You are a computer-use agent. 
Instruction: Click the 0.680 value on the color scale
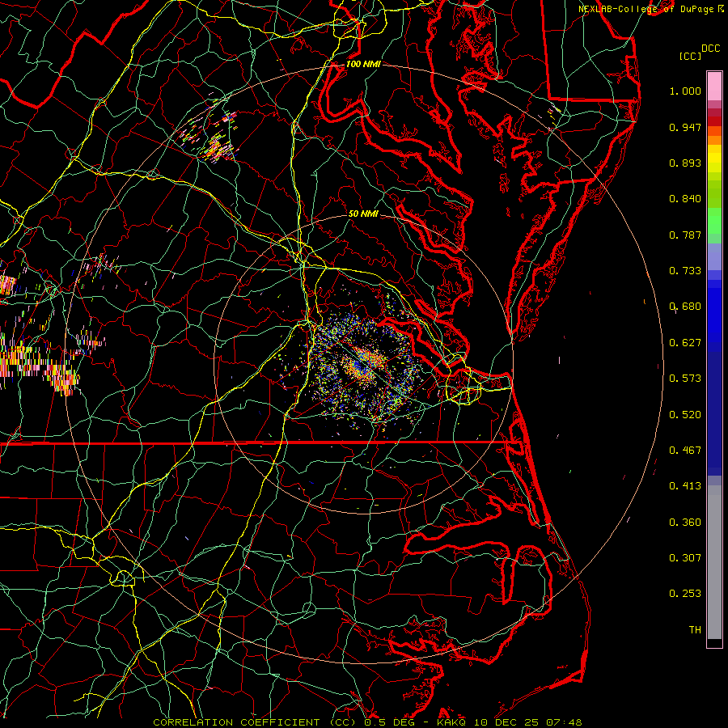(x=685, y=307)
